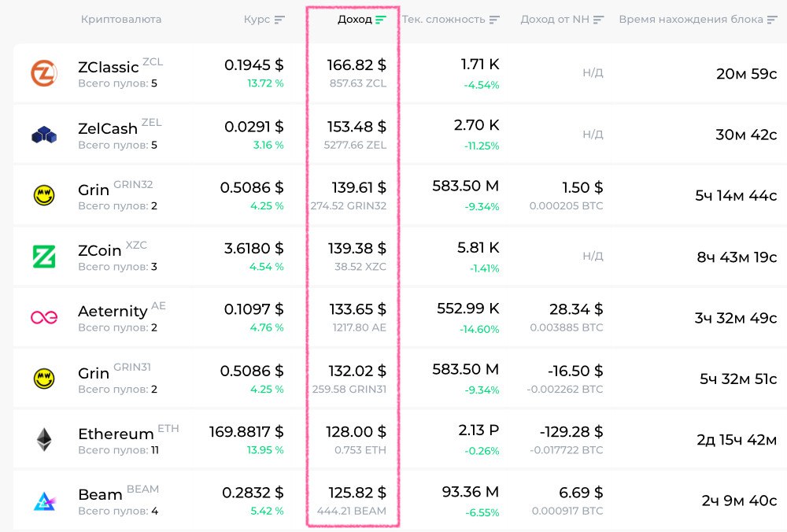Click Beam block time 2ч 9м 40с
Viewport: 787px width, 532px height.
pos(739,501)
